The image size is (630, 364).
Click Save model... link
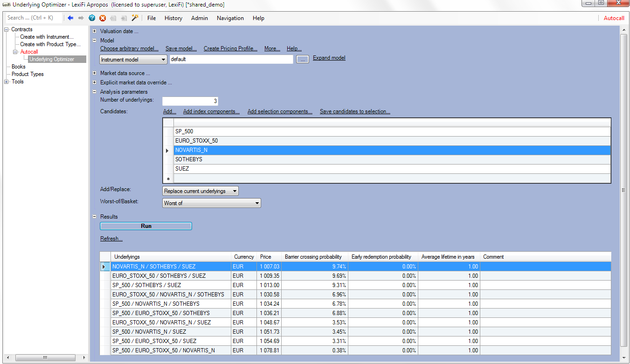(x=181, y=48)
